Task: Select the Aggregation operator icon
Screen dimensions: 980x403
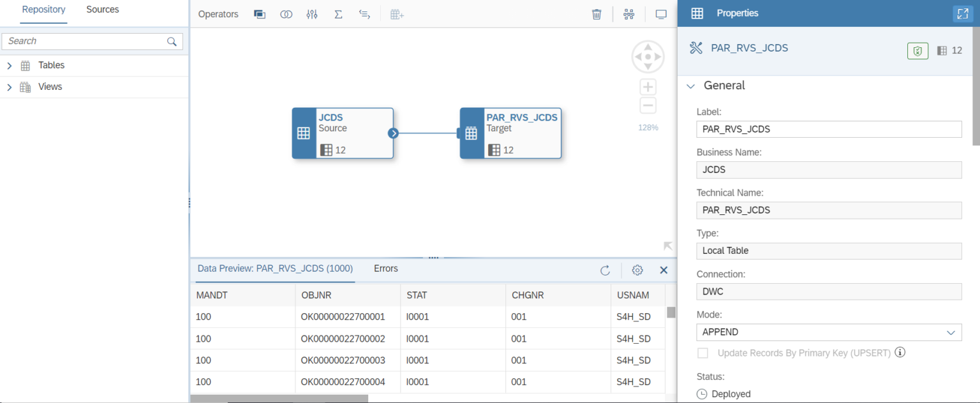Action: (x=338, y=13)
